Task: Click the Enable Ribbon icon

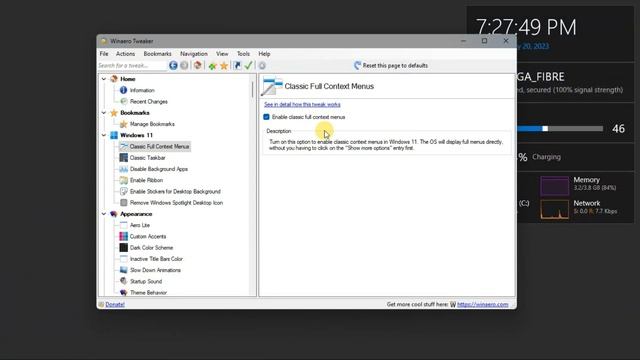Action: 124,180
